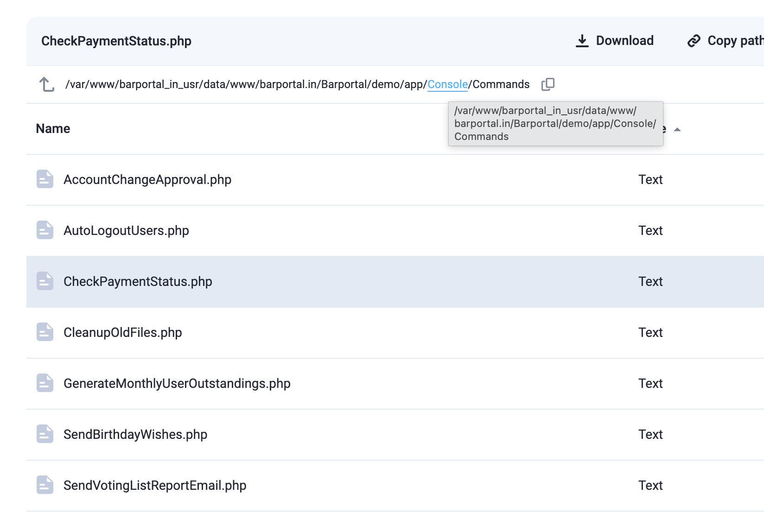
Task: Click the CleanupOldFiles.php file icon
Action: 45,332
